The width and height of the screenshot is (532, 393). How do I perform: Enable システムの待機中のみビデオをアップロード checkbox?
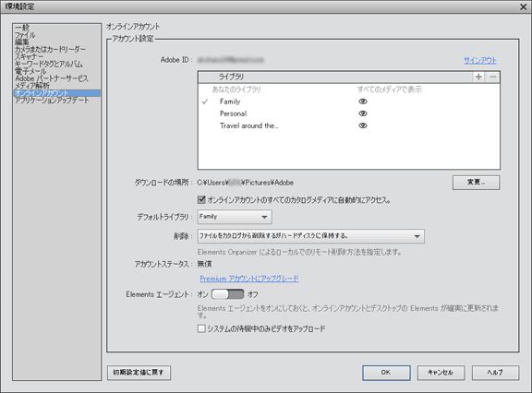(x=201, y=328)
